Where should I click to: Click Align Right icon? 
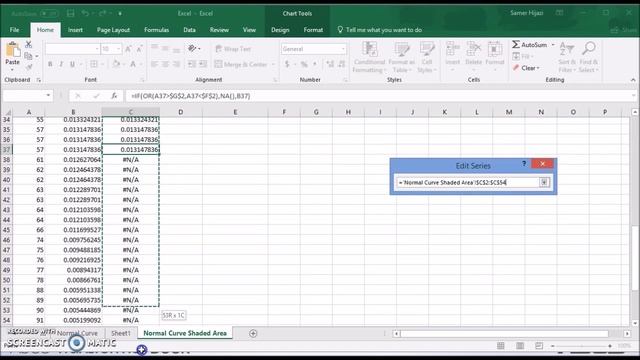click(176, 64)
